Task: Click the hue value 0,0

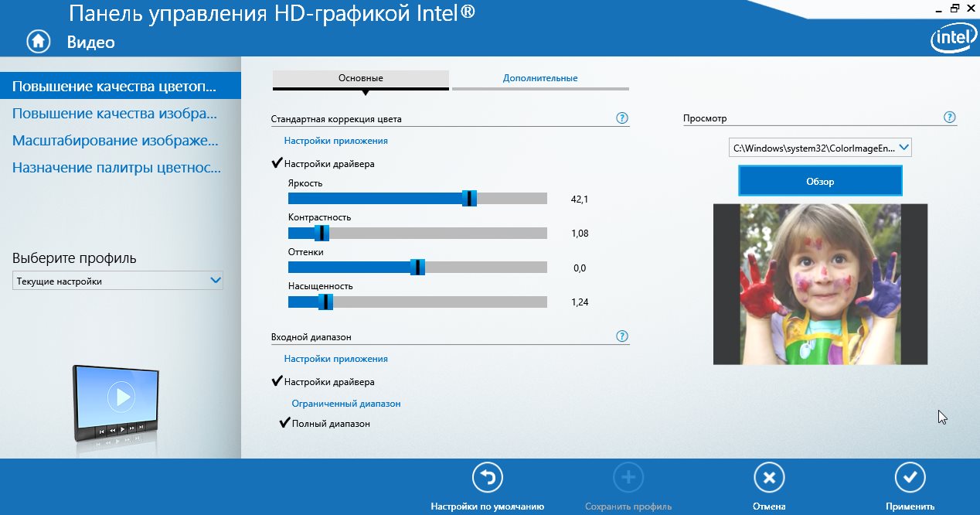Action: 580,268
